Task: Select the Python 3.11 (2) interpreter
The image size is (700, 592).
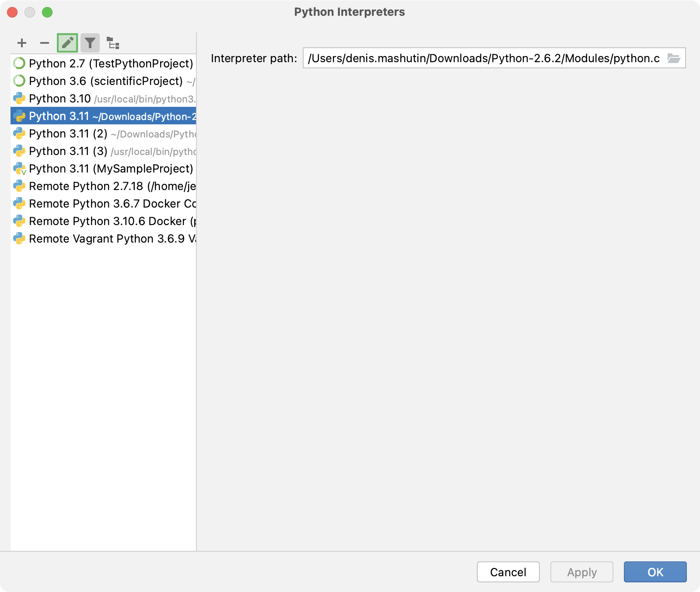Action: (101, 134)
